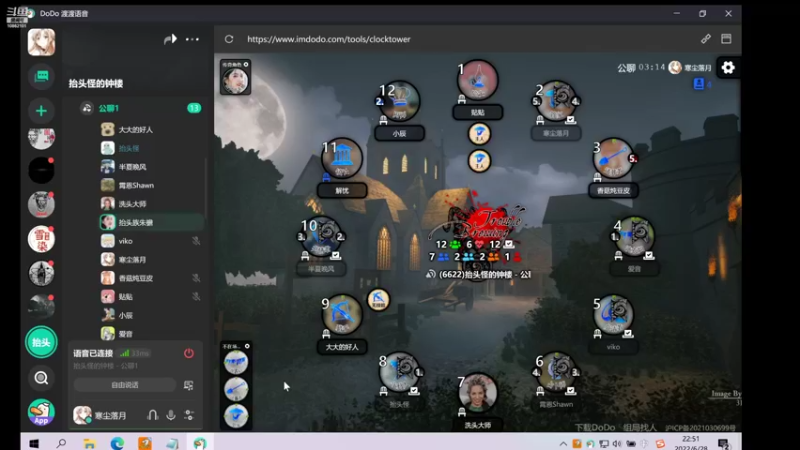The height and width of the screenshot is (450, 800).
Task: Toggle headphone deafen icon
Action: coord(152,415)
